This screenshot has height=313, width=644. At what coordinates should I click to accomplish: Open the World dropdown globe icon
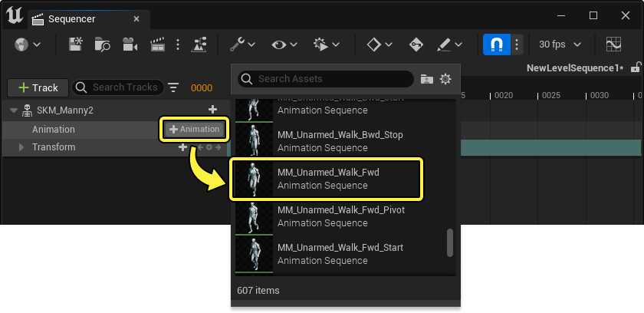(x=21, y=44)
